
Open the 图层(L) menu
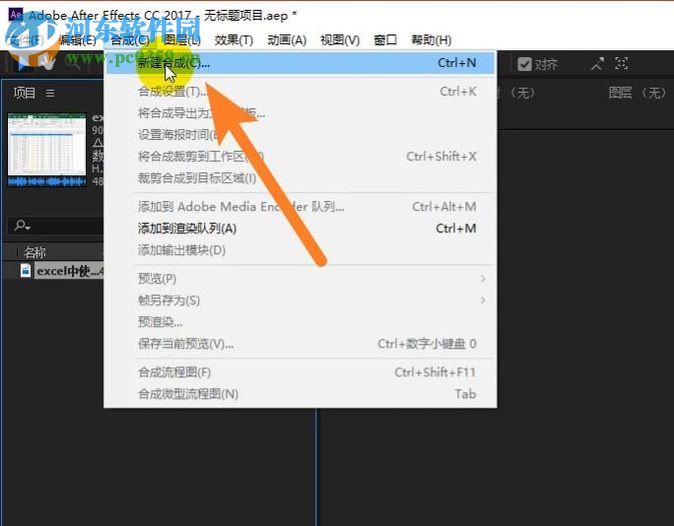182,40
